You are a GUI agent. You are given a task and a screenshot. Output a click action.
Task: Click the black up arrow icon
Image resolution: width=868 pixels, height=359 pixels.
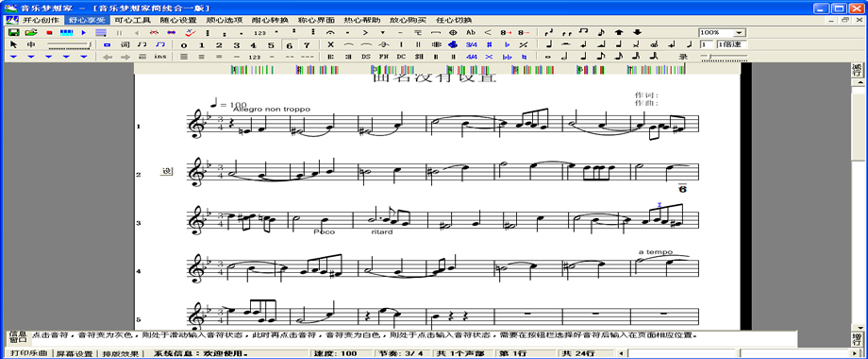pos(619,32)
